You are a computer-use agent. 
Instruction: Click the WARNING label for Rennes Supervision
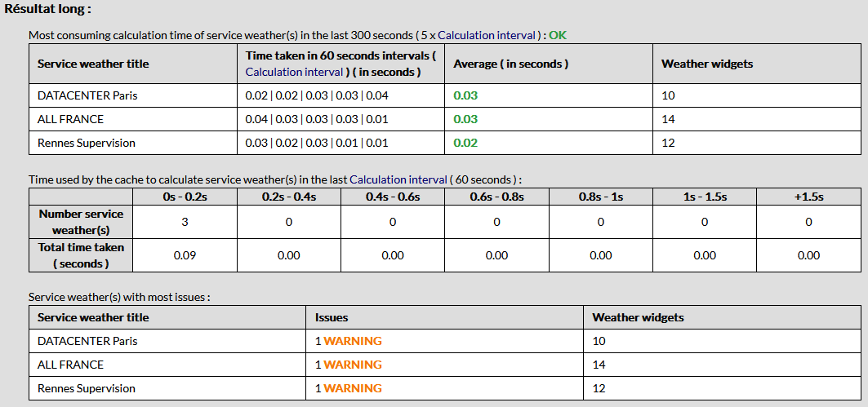tap(353, 388)
